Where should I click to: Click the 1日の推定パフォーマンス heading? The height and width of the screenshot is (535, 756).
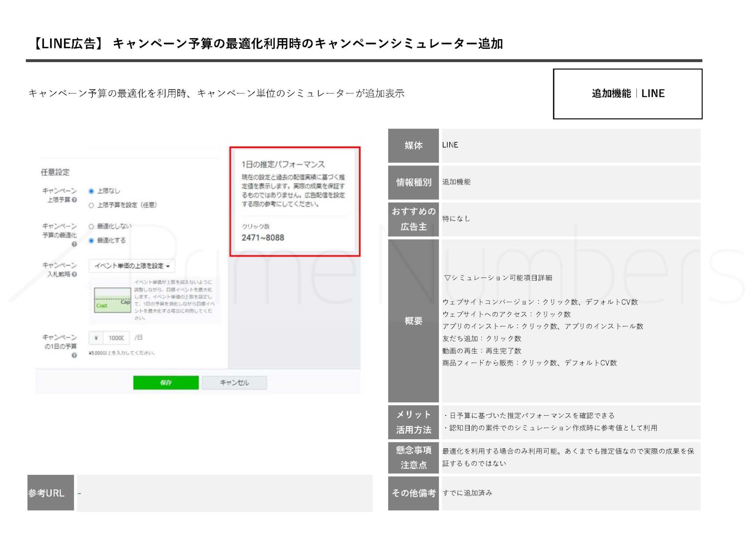tap(283, 164)
